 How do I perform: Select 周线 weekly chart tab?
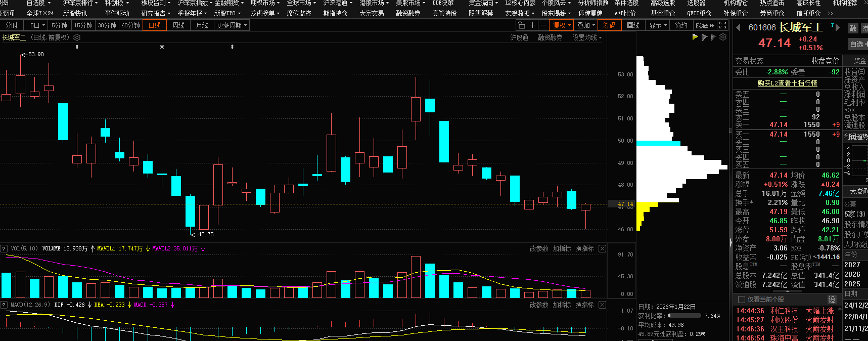click(x=178, y=25)
